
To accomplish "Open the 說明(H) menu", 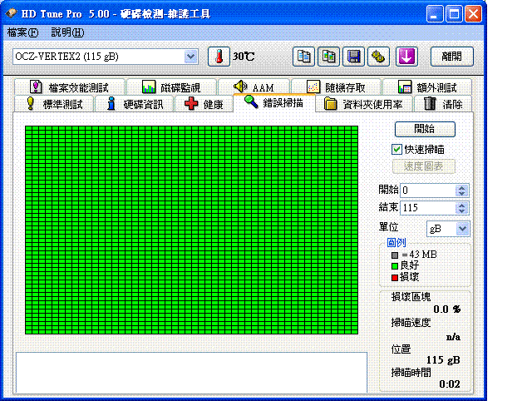I will pos(67,32).
